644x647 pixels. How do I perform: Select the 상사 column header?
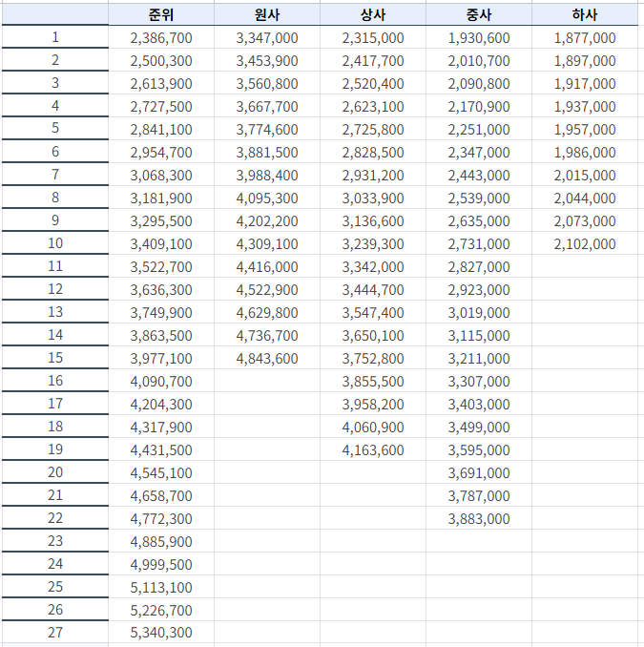[x=373, y=15]
